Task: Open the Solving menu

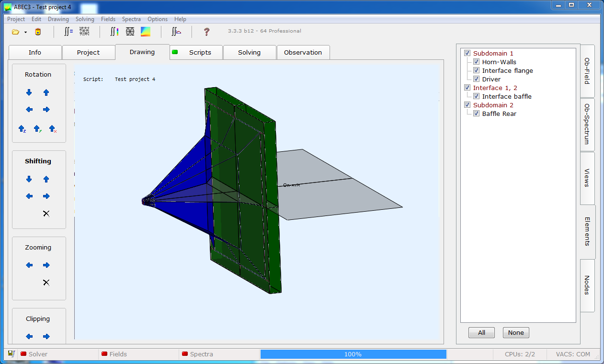Action: point(85,19)
